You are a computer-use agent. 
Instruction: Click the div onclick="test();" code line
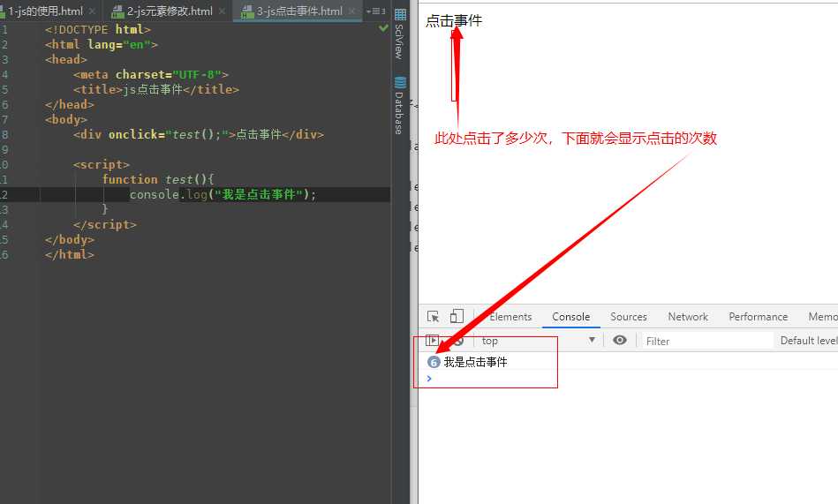[199, 135]
